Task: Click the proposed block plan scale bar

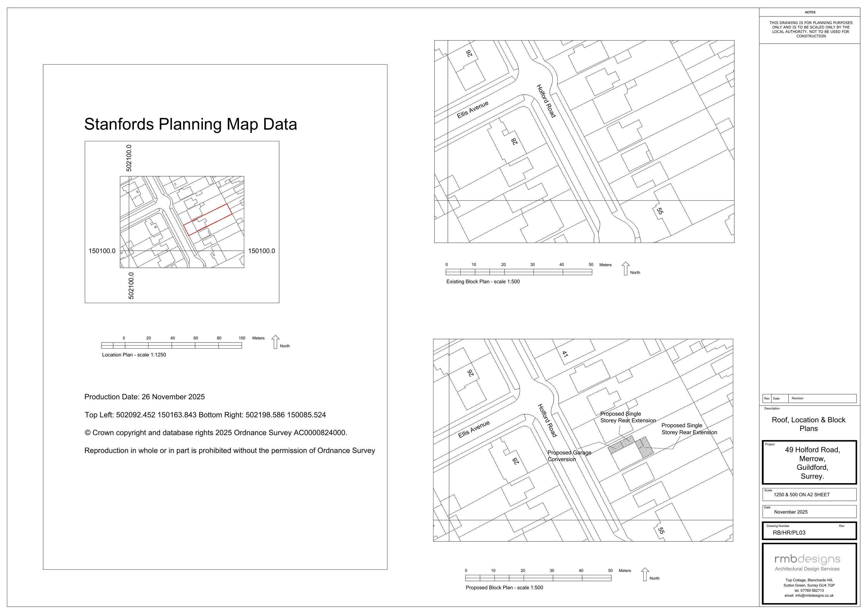Action: [538, 578]
